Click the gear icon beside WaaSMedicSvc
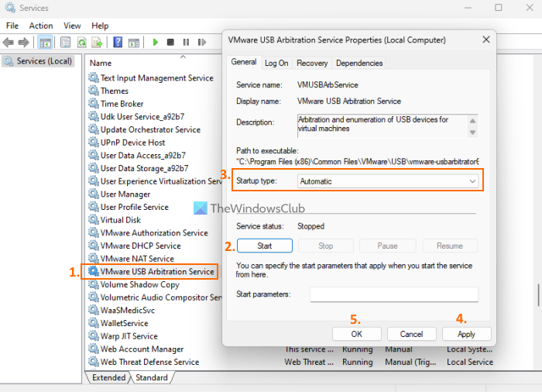542x392 pixels. tap(94, 310)
